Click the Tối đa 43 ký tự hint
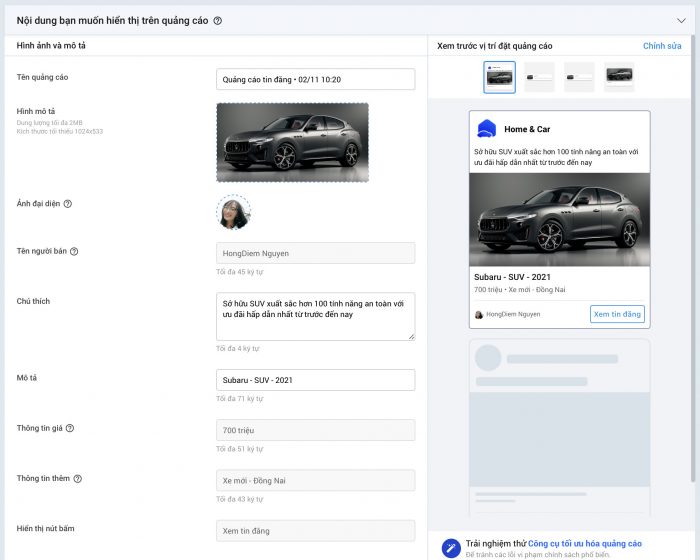700x560 pixels. 240,499
